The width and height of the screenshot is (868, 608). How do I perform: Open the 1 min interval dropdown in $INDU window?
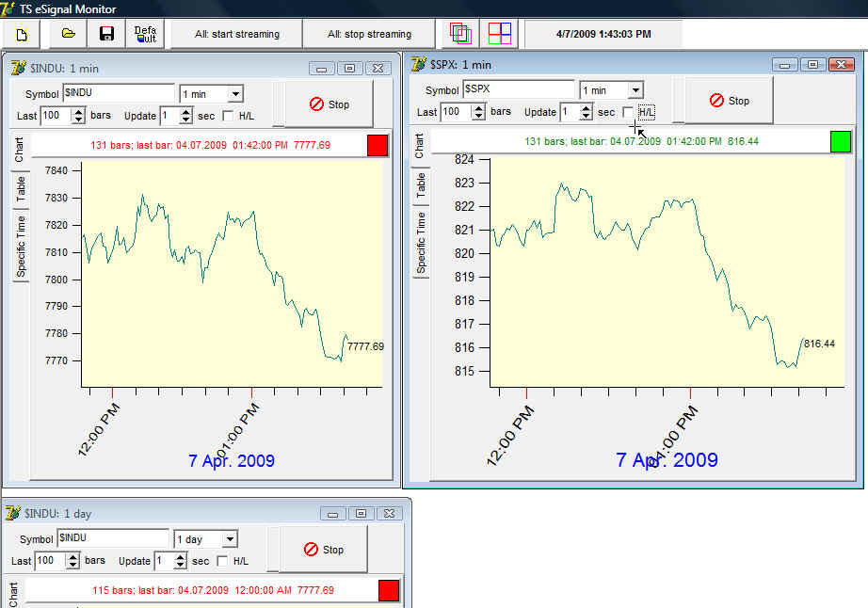(234, 94)
